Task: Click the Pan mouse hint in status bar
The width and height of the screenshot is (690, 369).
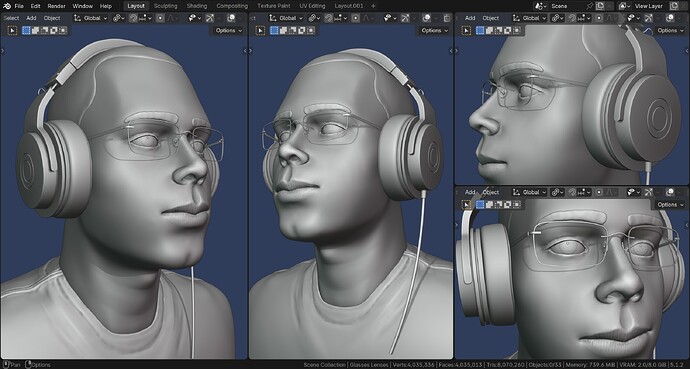Action: click(11, 365)
